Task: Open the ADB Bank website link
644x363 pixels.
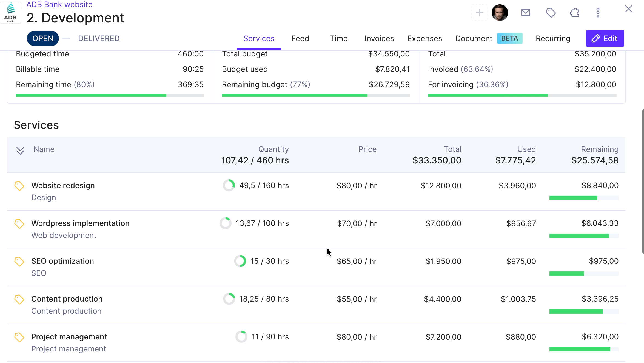Action: click(x=59, y=4)
